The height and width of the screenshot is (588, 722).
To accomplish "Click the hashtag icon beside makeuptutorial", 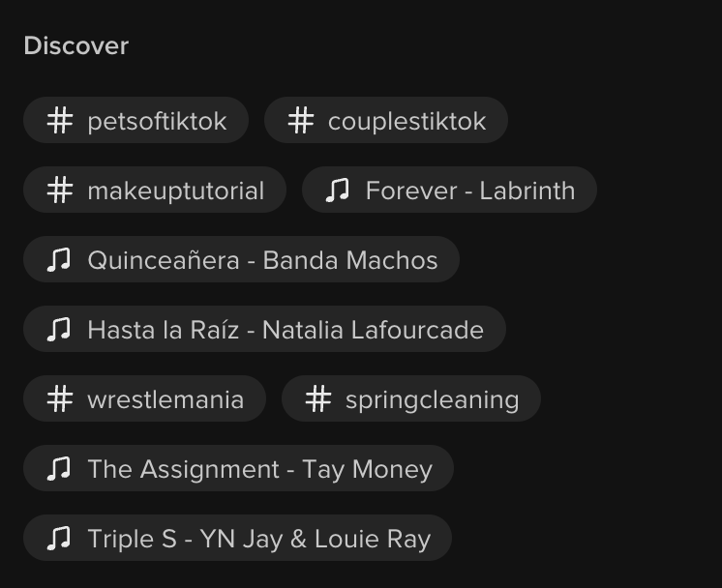I will click(x=60, y=191).
